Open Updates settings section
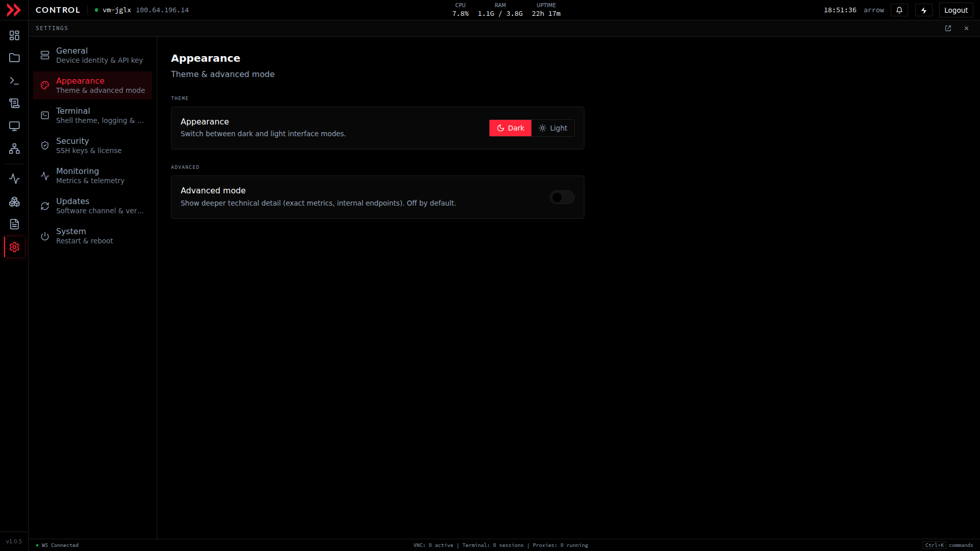Viewport: 980px width, 551px height. (93, 206)
